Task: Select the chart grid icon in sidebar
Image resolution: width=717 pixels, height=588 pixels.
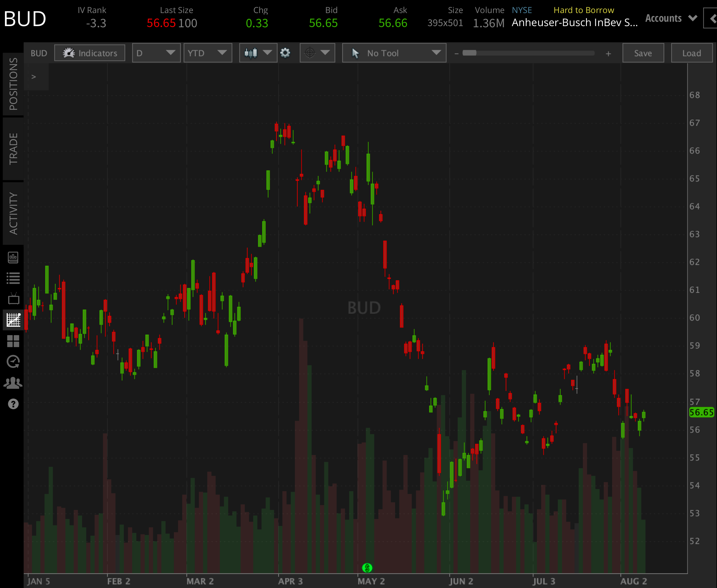Action: point(13,320)
